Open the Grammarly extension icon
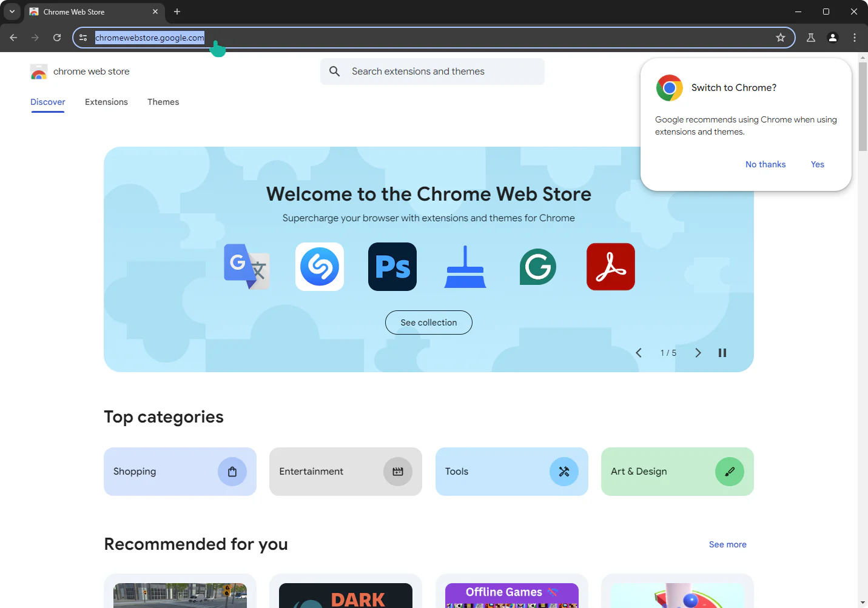The height and width of the screenshot is (608, 868). point(538,267)
